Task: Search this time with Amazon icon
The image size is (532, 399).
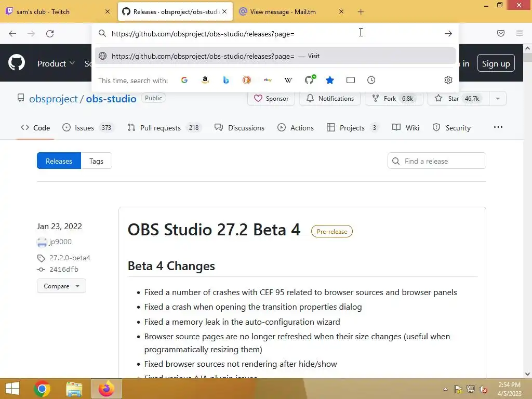Action: pos(205,80)
